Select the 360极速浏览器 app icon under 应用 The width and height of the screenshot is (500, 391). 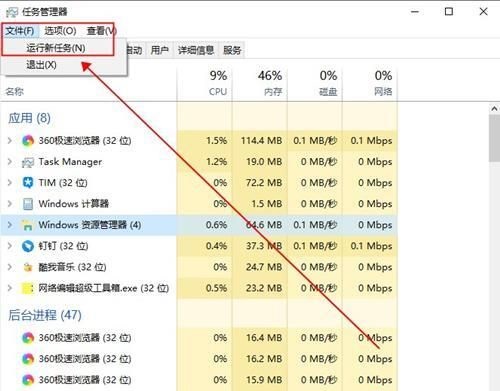[28, 141]
